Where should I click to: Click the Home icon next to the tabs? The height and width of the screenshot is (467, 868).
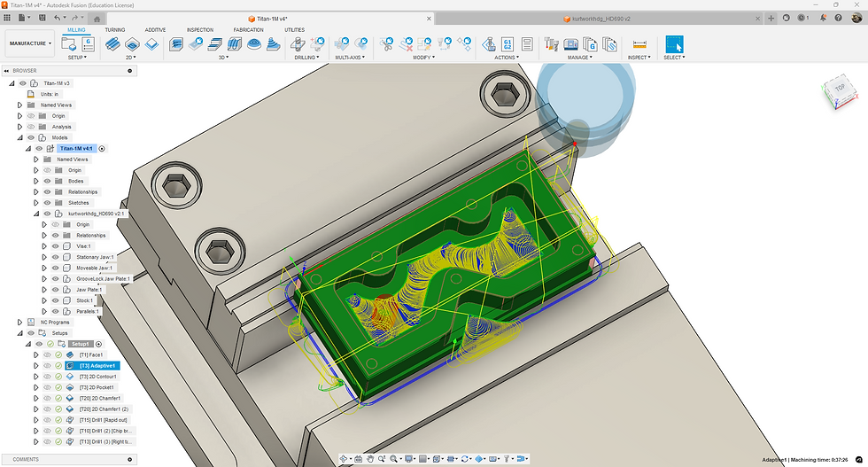(x=97, y=19)
